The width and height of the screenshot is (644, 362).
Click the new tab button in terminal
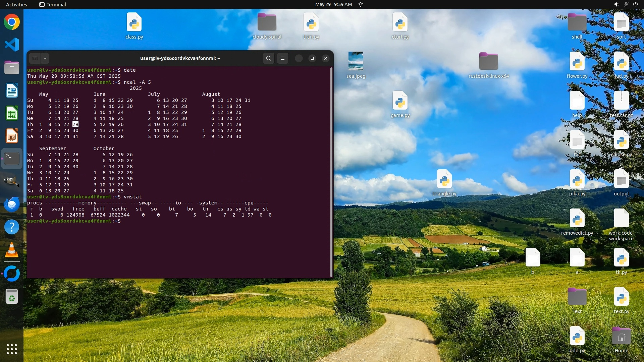[x=35, y=58]
